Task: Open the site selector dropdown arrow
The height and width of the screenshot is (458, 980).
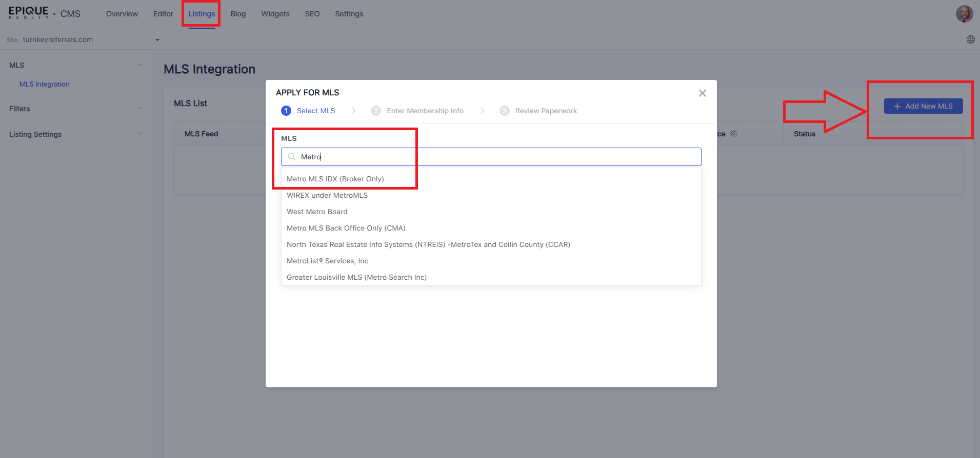Action: coord(157,40)
